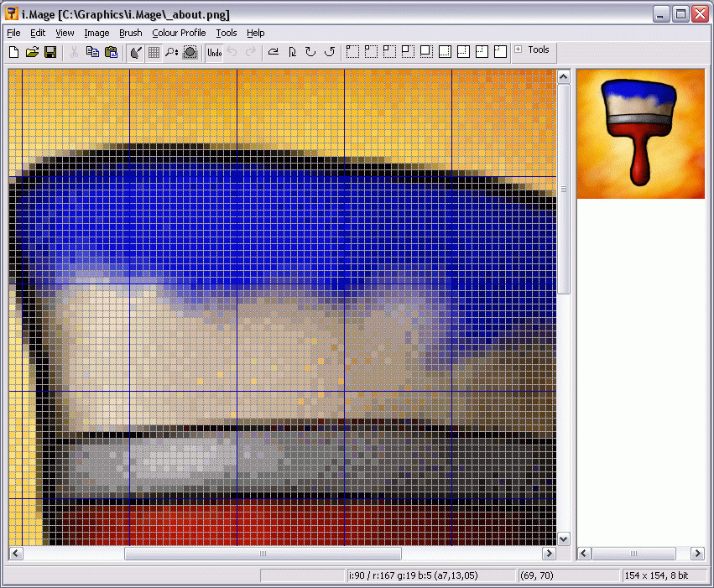Toggle the pixel grid display
The height and width of the screenshot is (588, 714).
(154, 52)
